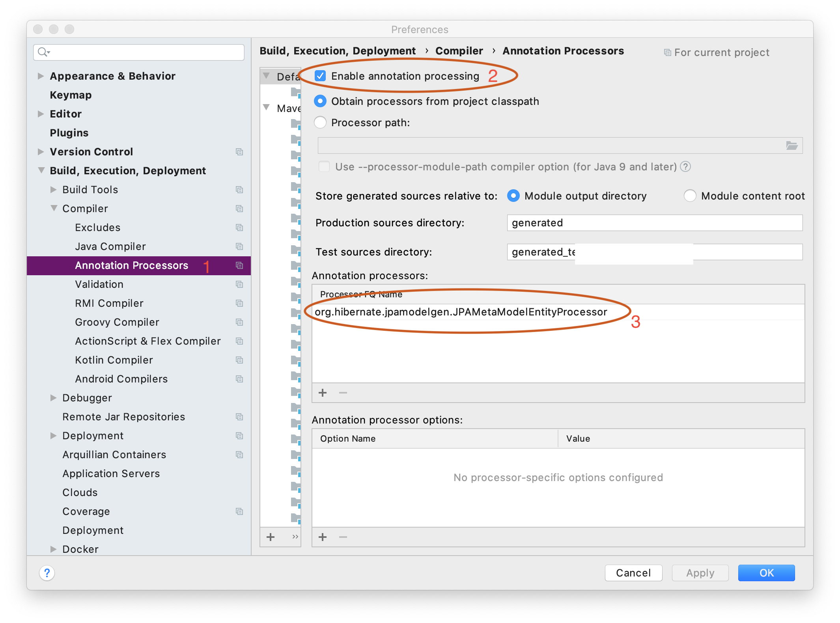Viewport: 840px width, 623px height.
Task: Click the double-arrow more actions icon under profiles
Action: point(295,537)
